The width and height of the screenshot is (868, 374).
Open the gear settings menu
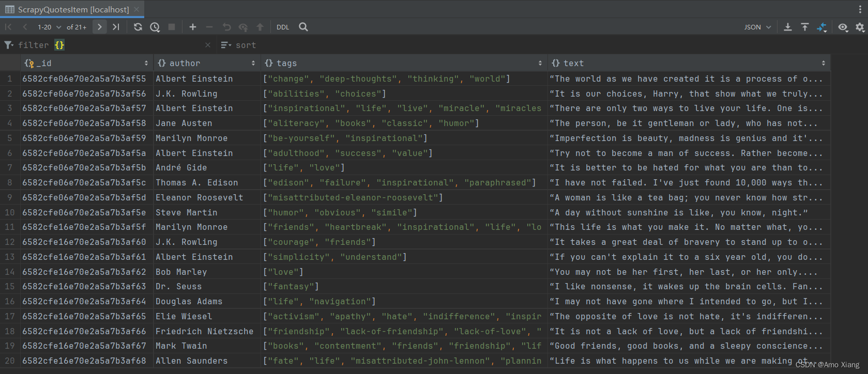tap(860, 27)
